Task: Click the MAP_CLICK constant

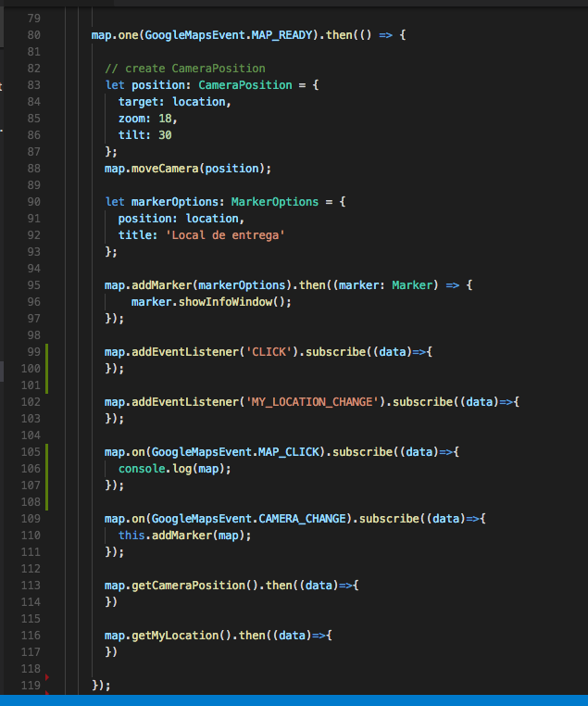Action: click(x=288, y=451)
